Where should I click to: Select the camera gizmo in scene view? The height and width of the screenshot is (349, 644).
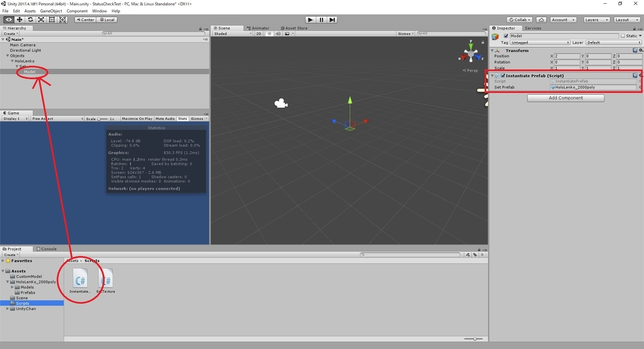280,104
